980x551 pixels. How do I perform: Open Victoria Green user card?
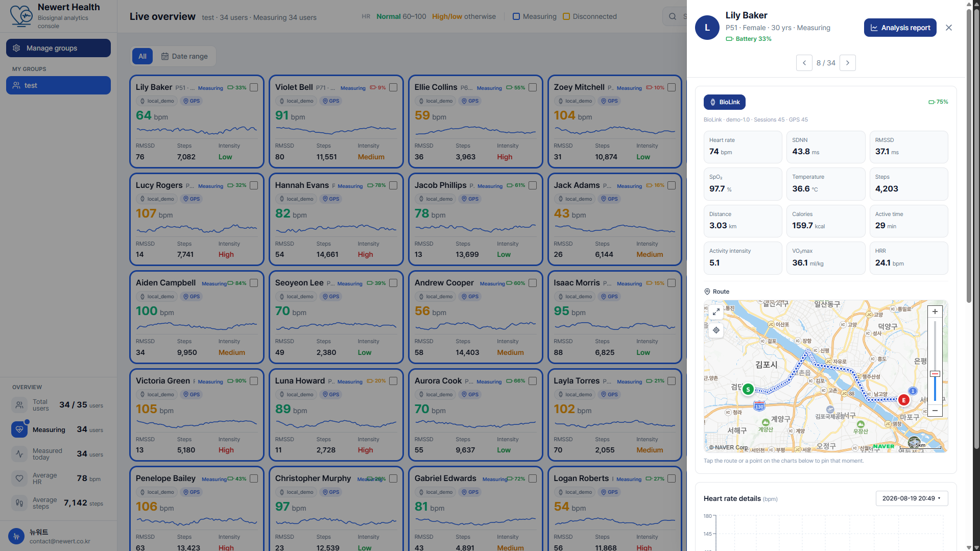197,415
